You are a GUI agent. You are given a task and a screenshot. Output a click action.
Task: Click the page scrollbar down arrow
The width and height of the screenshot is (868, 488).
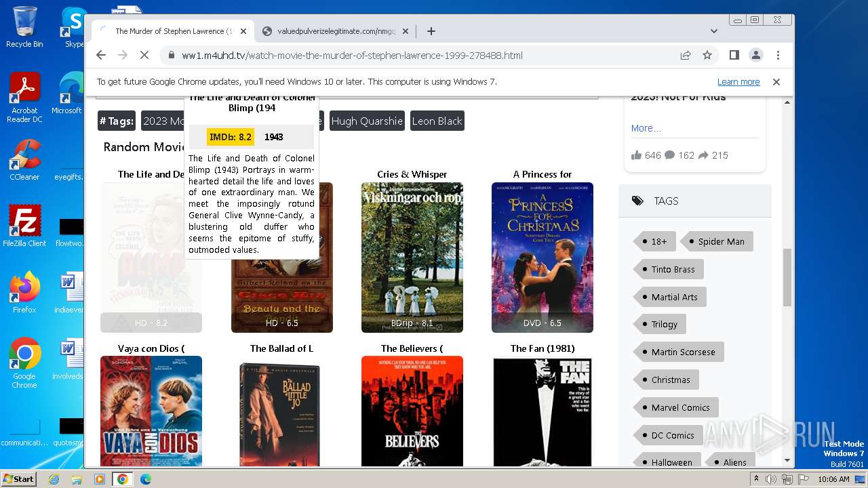click(x=787, y=461)
